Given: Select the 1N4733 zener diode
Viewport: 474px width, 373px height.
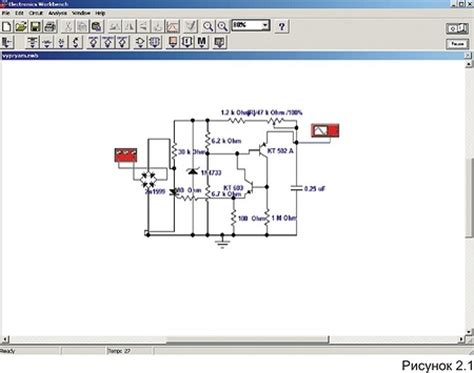Looking at the screenshot, I should pyautogui.click(x=192, y=171).
